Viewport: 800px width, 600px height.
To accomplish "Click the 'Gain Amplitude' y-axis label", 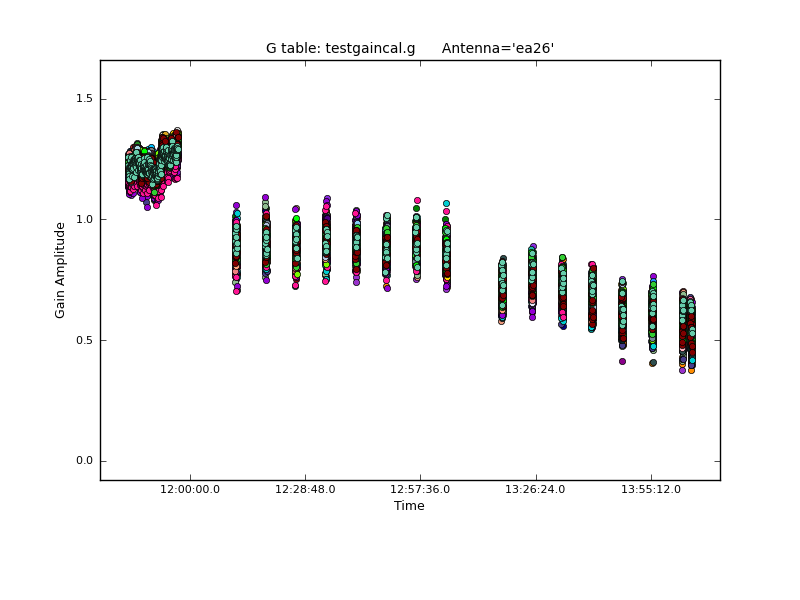I will [60, 270].
